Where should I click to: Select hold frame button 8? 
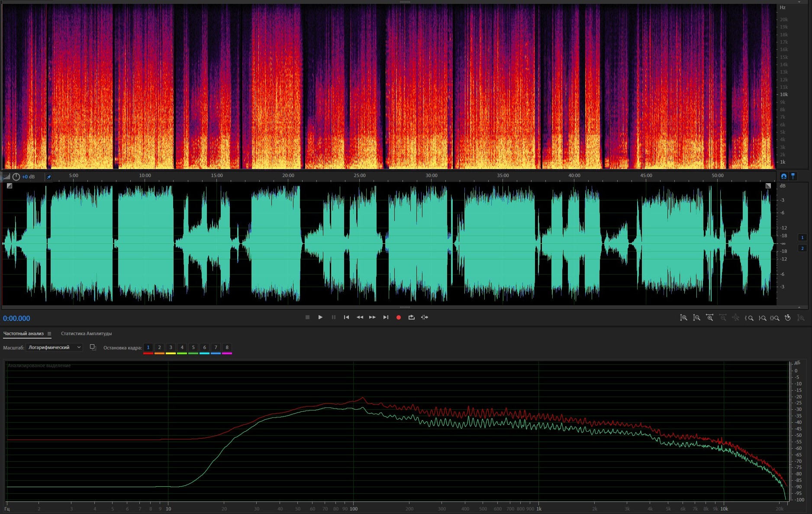point(227,347)
